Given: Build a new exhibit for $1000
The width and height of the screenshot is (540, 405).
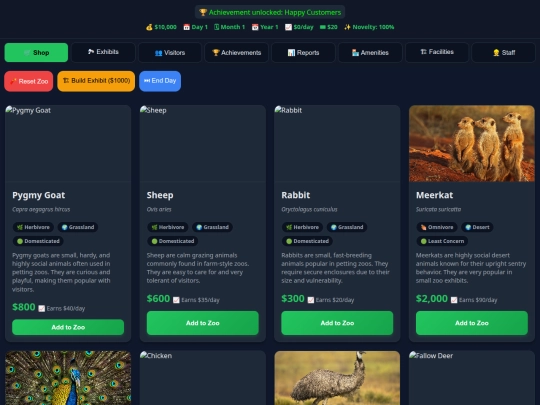Looking at the screenshot, I should pyautogui.click(x=96, y=81).
